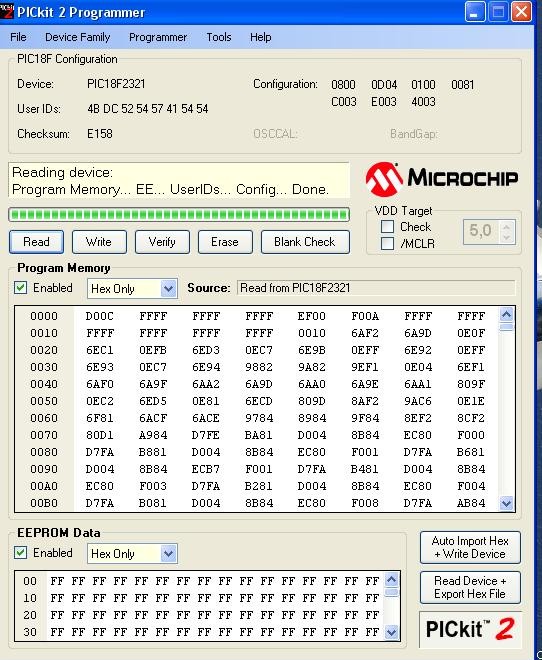
Task: Click the PICkit 2 logo at bottom right
Action: [x=470, y=630]
